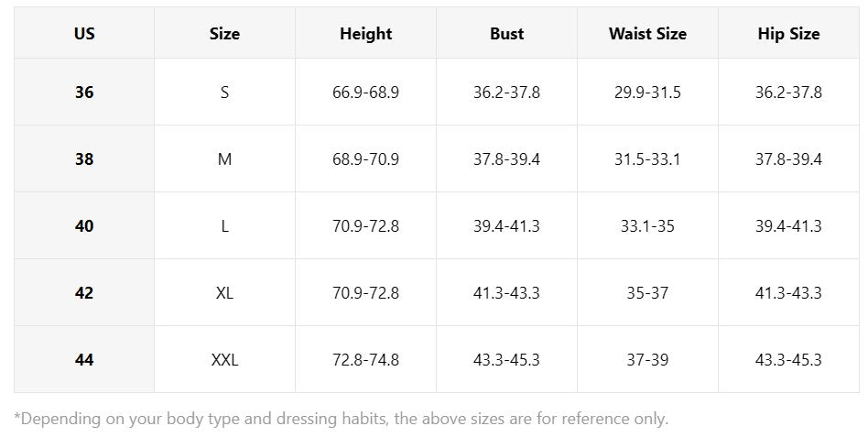This screenshot has height=437, width=868.
Task: Select the Hip Size column header
Action: [x=789, y=33]
